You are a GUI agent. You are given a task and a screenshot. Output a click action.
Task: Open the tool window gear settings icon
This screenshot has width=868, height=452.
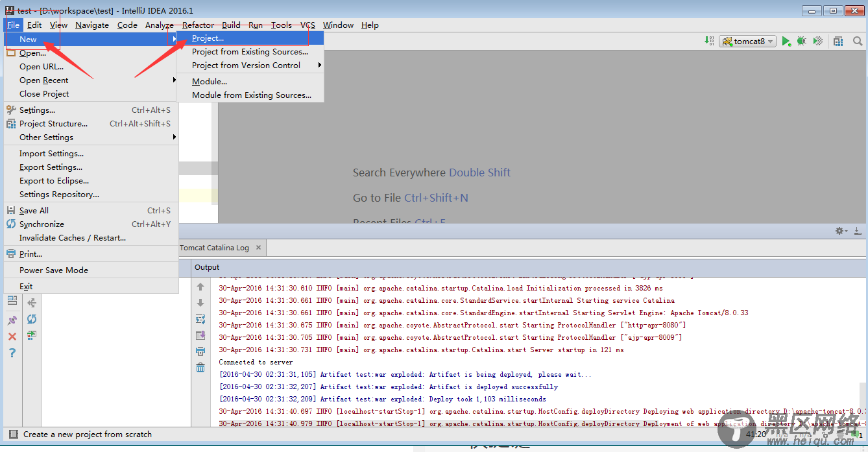[841, 231]
